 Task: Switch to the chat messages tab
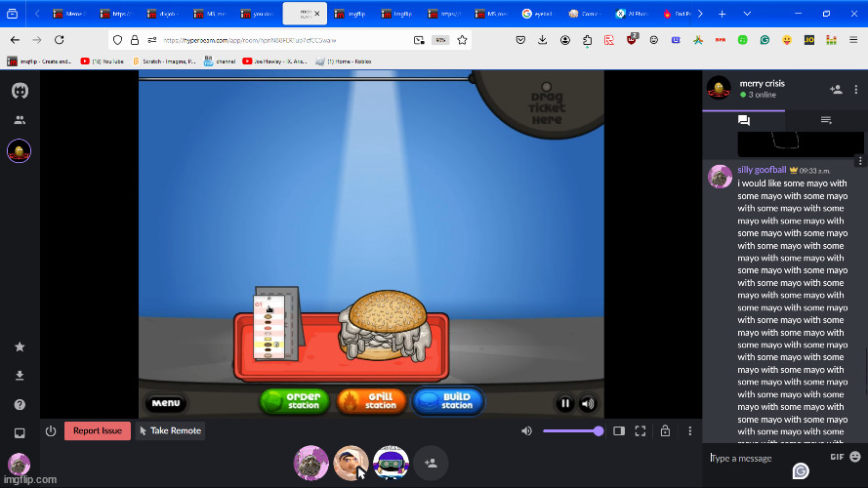click(x=744, y=120)
